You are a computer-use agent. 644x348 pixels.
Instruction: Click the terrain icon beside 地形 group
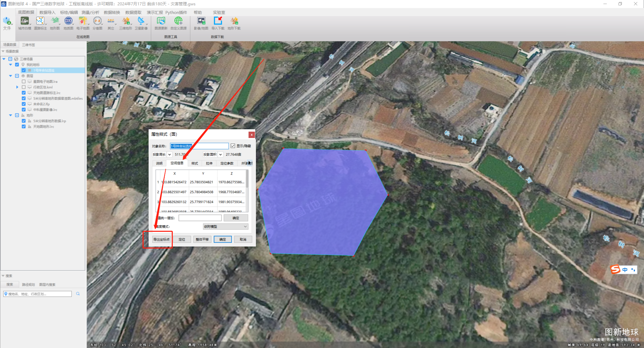coord(23,115)
